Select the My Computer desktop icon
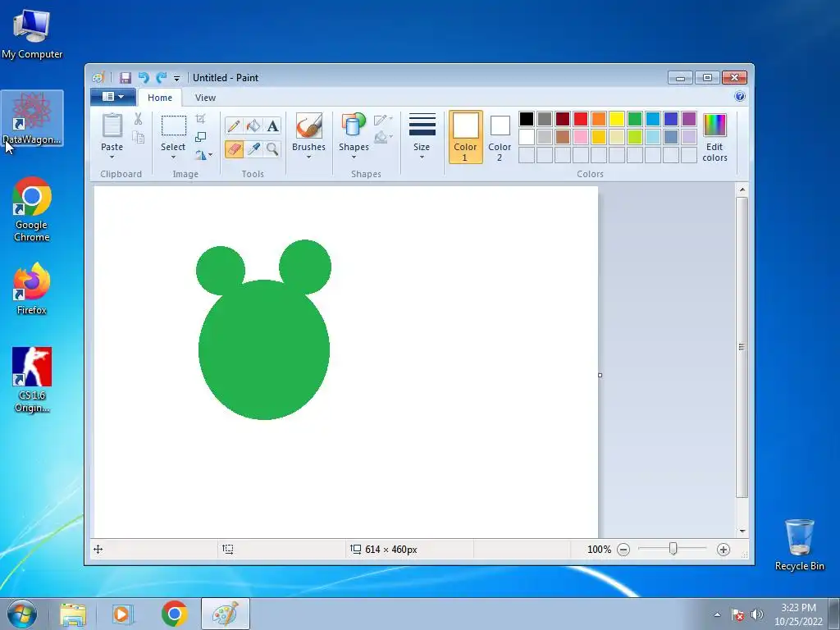 [32, 34]
